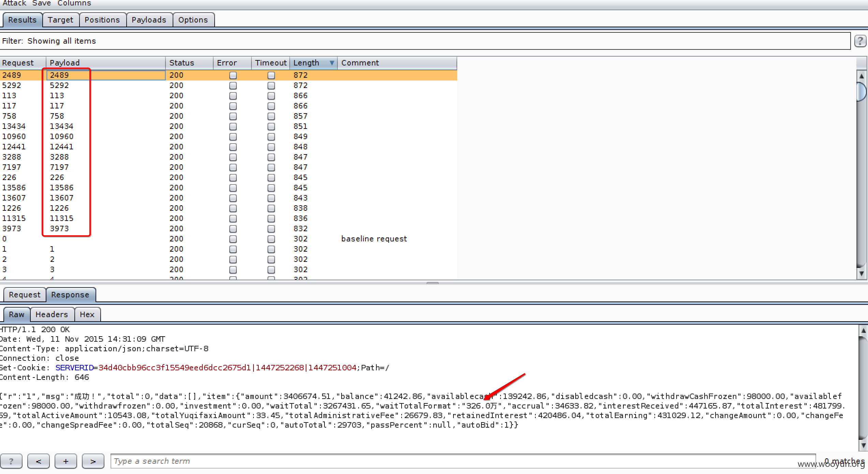868x474 pixels.
Task: Toggle Error checkbox for request 5292
Action: 233,86
